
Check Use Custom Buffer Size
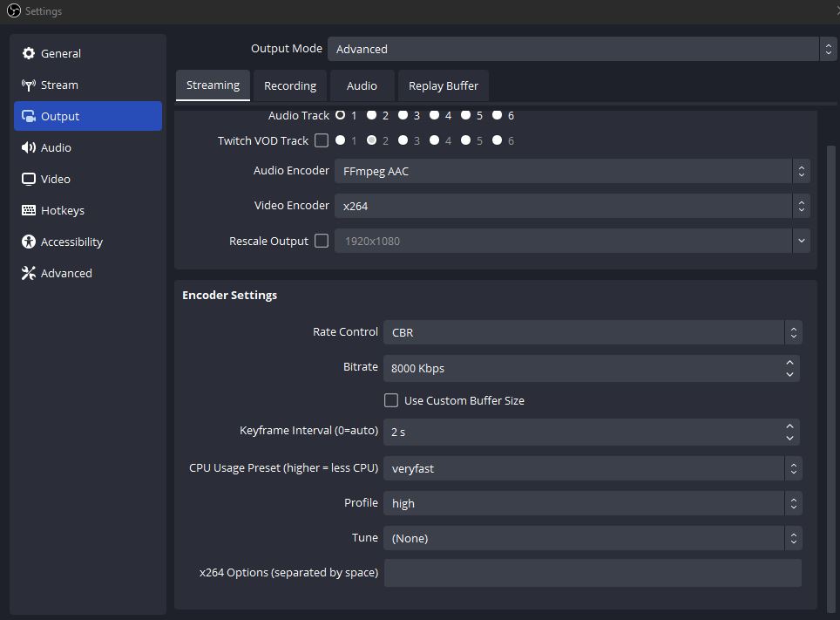tap(391, 400)
